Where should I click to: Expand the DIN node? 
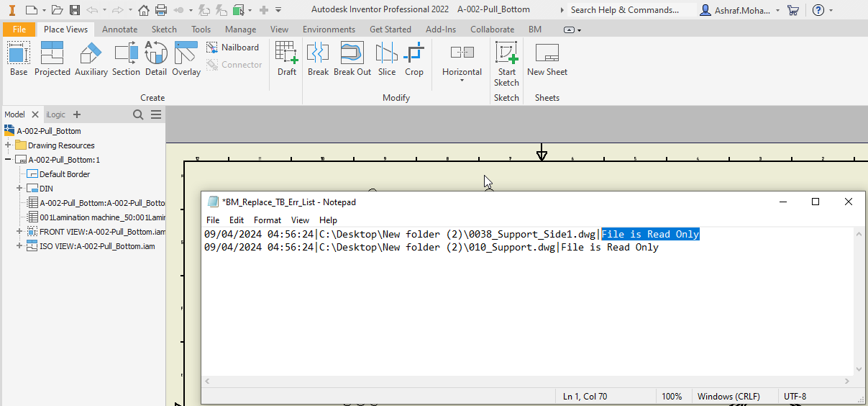(x=20, y=189)
